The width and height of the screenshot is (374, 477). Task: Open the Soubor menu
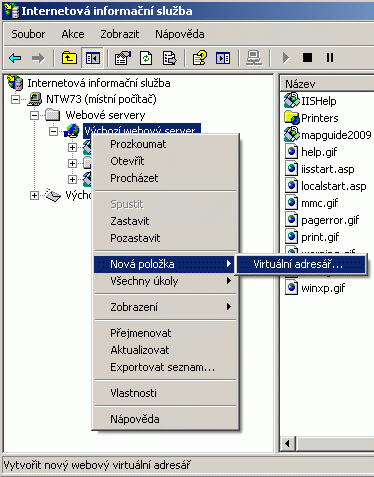coord(28,34)
